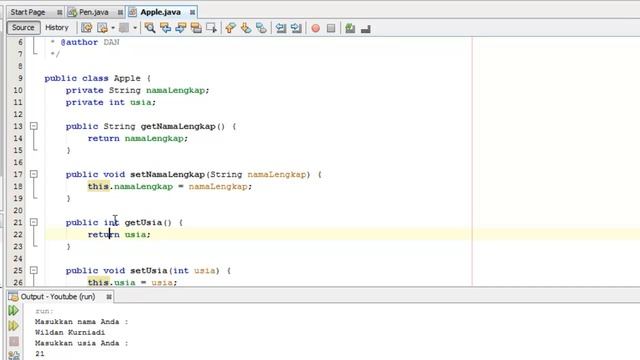Click the '21' output value
Screen dimensions: 640x360
pyautogui.click(x=40, y=354)
